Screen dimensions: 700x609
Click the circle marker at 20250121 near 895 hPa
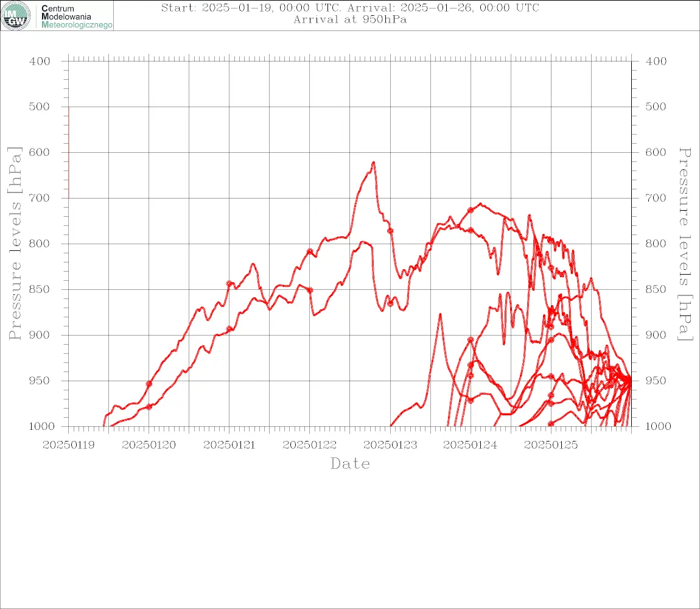coord(229,329)
